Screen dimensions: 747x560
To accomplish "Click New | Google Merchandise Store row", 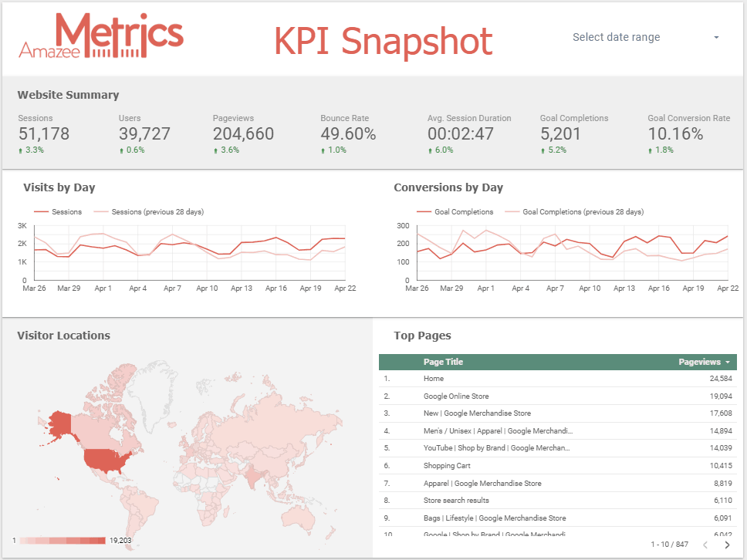I will tap(558, 413).
